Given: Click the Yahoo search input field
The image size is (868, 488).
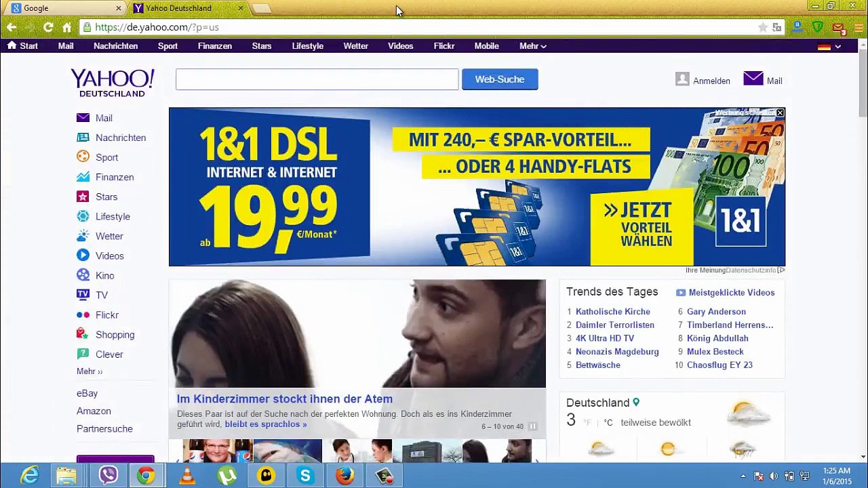Looking at the screenshot, I should pyautogui.click(x=317, y=79).
